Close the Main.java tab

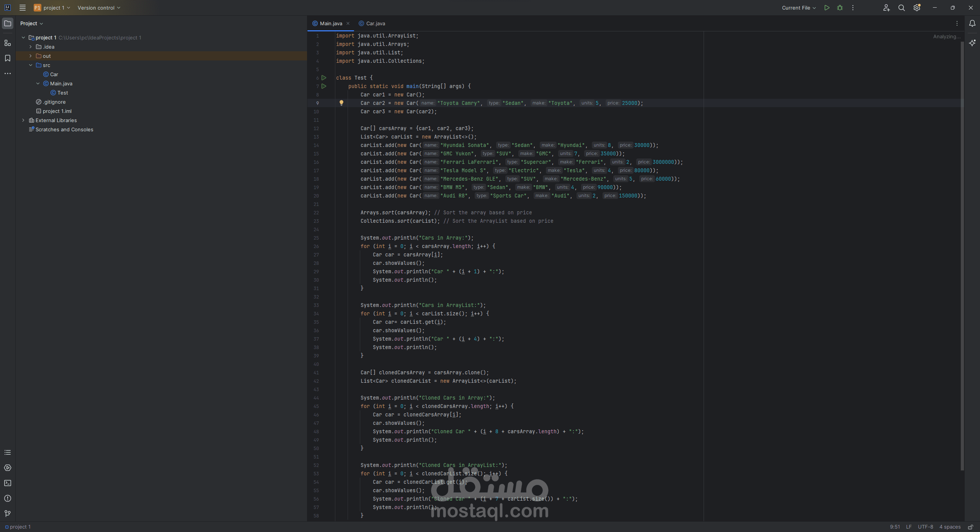[348, 23]
